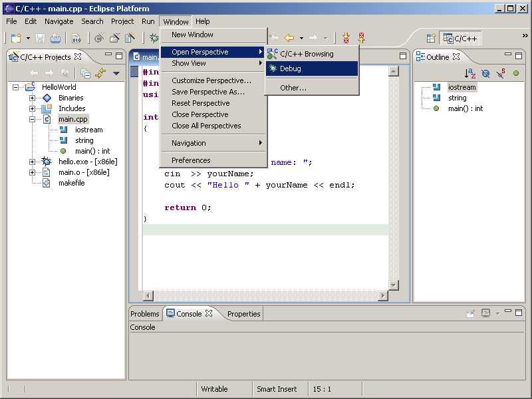Toggle Hide Static Members in Outline toolbar
The height and width of the screenshot is (399, 532).
(501, 73)
